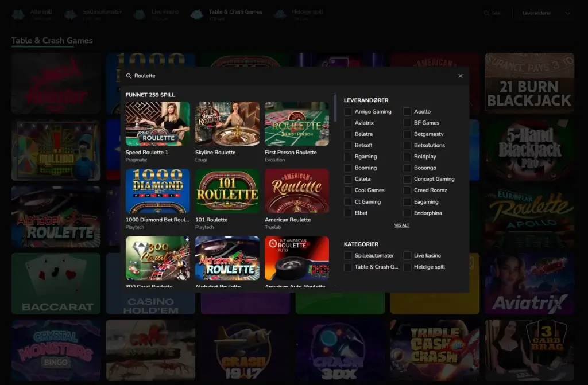Launch the Skyline Roulette thumbnail

pyautogui.click(x=227, y=124)
